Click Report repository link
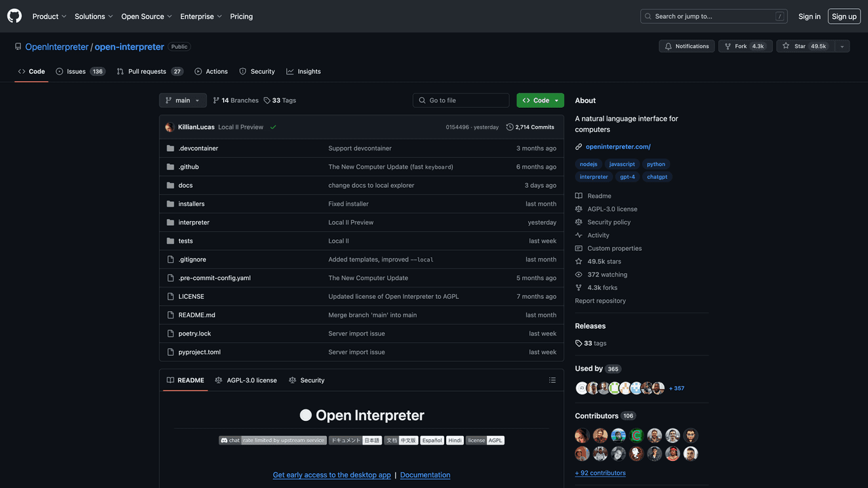868x488 pixels. (600, 301)
